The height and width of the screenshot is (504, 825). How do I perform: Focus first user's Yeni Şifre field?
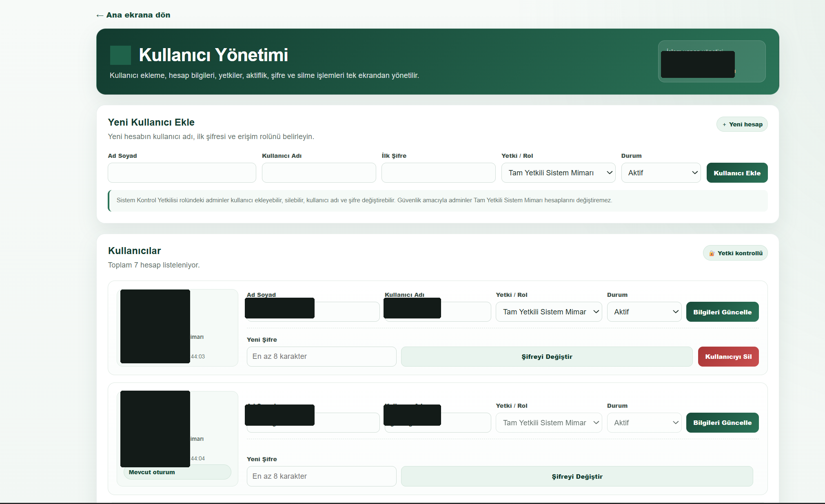coord(322,357)
